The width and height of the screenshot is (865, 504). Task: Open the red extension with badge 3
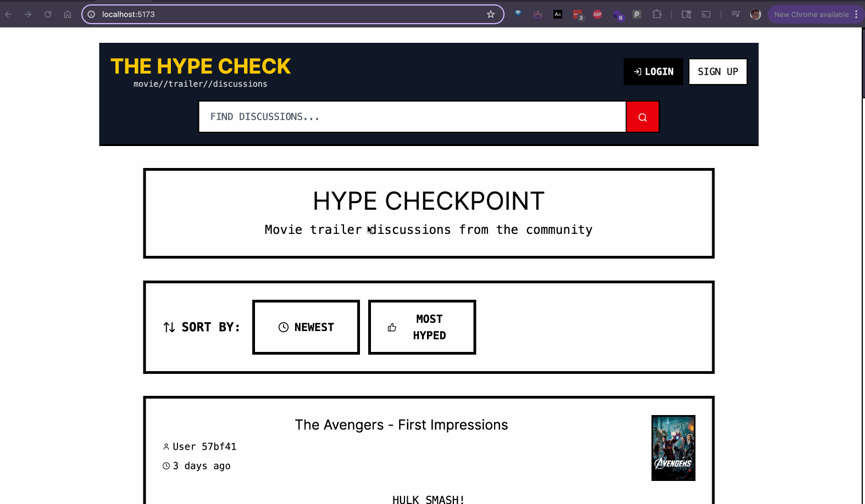tap(578, 15)
